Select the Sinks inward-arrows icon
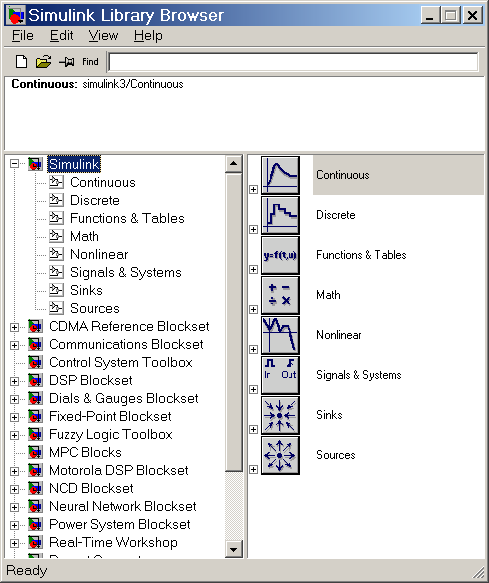Image resolution: width=489 pixels, height=583 pixels. tap(280, 415)
